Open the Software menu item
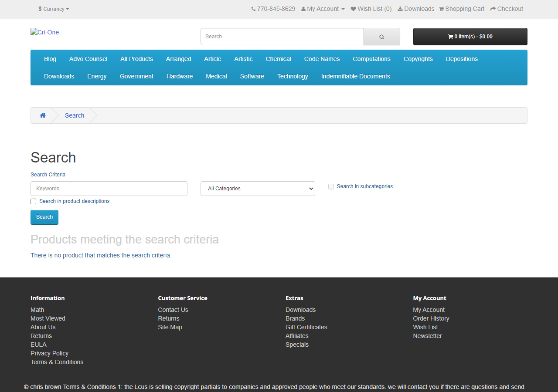Viewport: 558px width, 392px height. [252, 76]
